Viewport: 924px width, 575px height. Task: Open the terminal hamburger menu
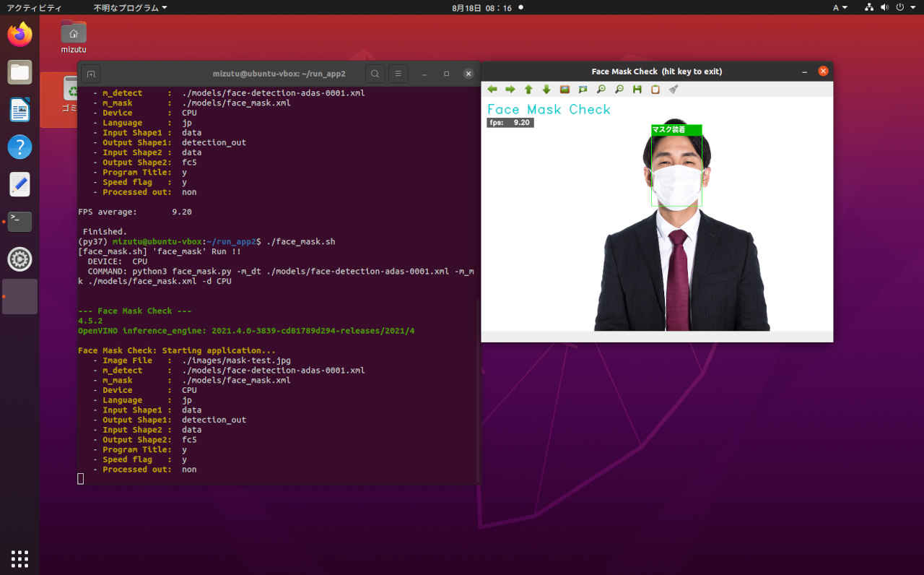coord(398,74)
